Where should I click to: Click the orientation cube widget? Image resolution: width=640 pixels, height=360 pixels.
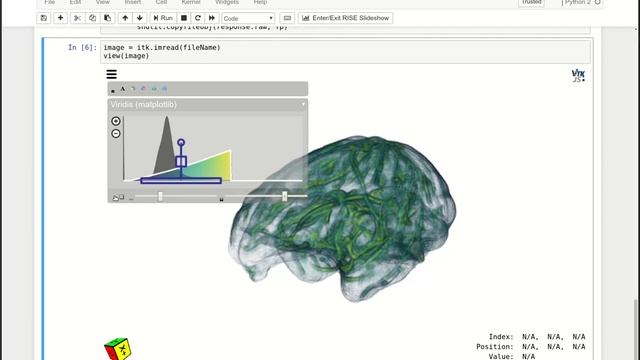click(118, 349)
